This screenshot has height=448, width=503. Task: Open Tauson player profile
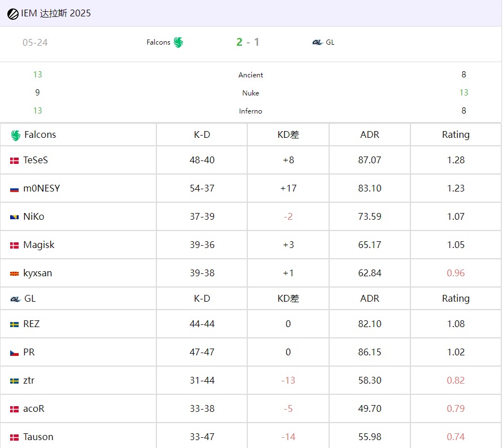click(38, 437)
